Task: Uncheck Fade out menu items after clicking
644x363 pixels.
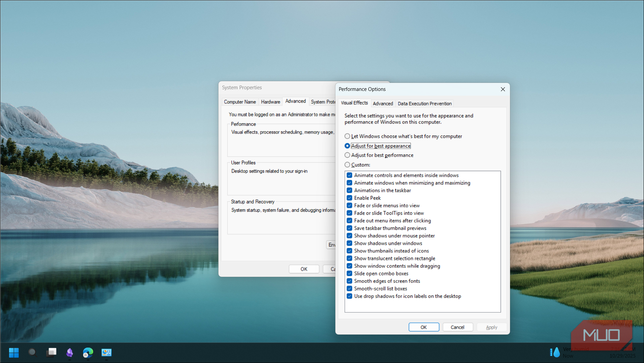Action: coord(349,220)
